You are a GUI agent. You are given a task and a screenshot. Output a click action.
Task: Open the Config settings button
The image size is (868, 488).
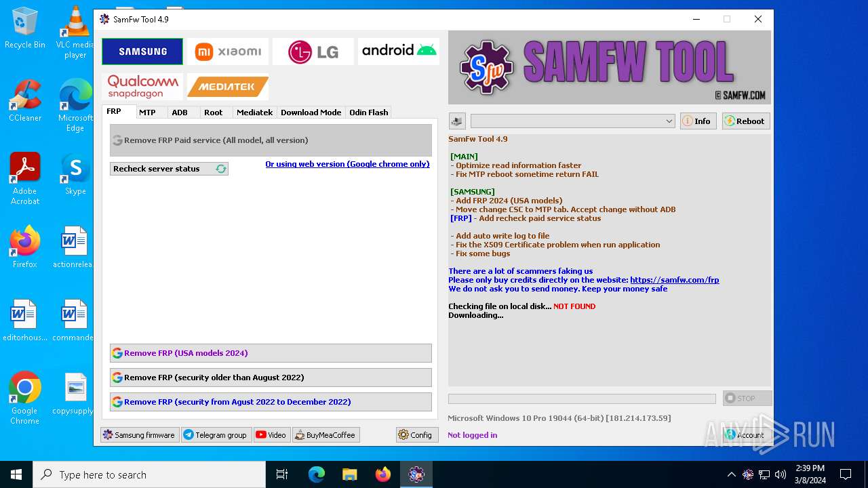tap(417, 435)
